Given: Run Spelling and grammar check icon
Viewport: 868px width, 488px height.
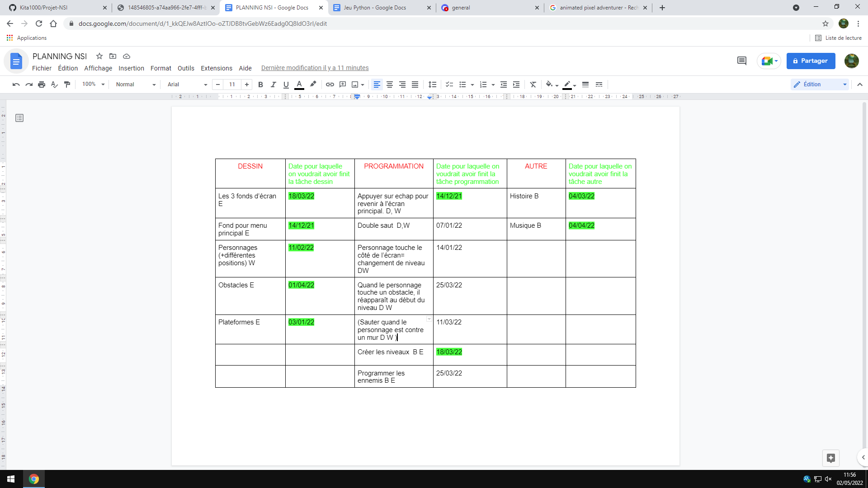Looking at the screenshot, I should click(x=54, y=84).
